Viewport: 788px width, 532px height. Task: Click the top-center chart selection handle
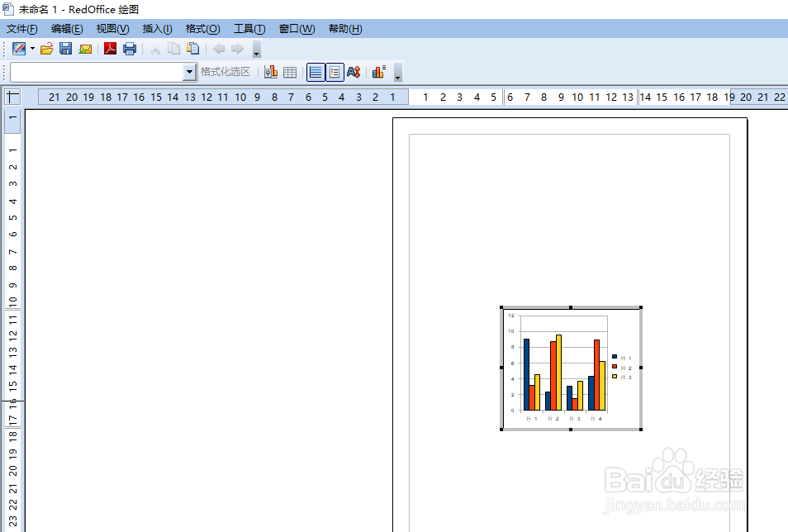(x=571, y=307)
